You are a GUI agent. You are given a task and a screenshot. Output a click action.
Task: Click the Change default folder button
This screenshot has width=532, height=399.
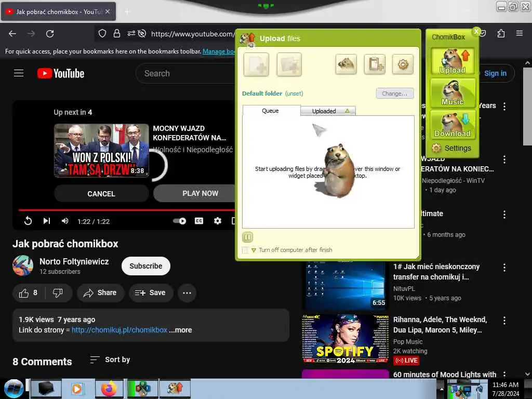(395, 94)
